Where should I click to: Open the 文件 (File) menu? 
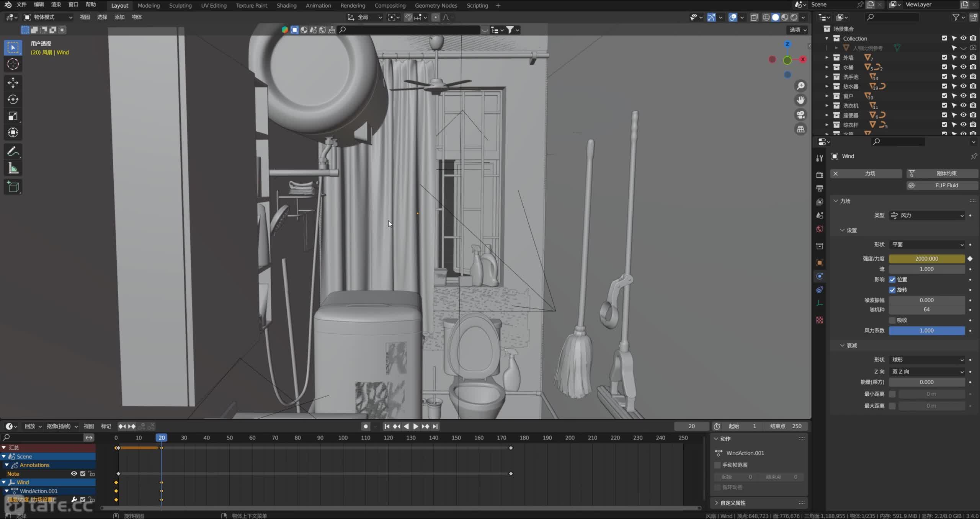[x=21, y=5]
